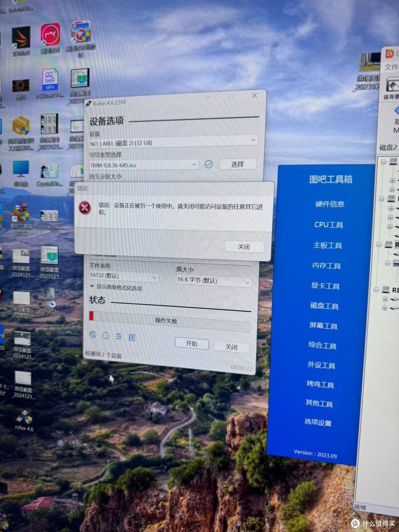Click the Rufus title bar USB icon
This screenshot has width=399, height=532.
click(88, 104)
